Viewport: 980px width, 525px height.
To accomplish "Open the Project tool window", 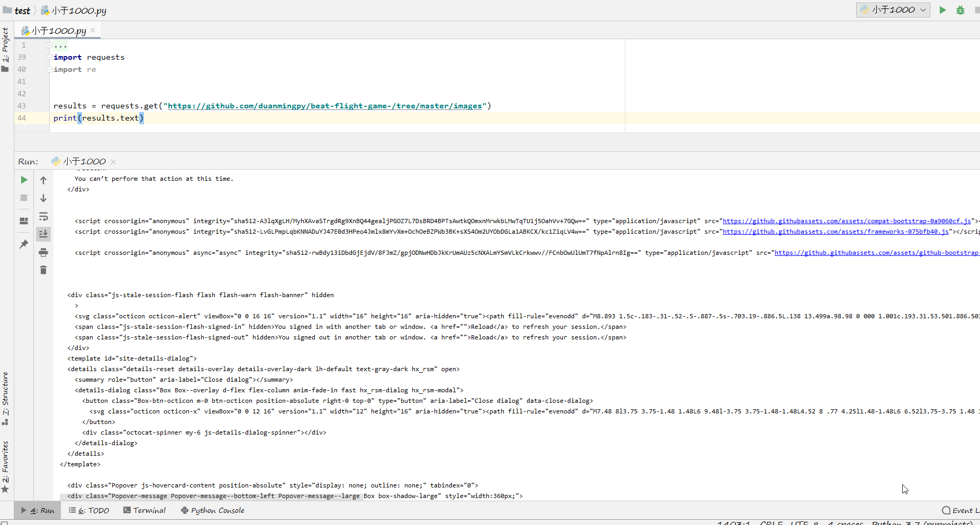I will [5, 50].
